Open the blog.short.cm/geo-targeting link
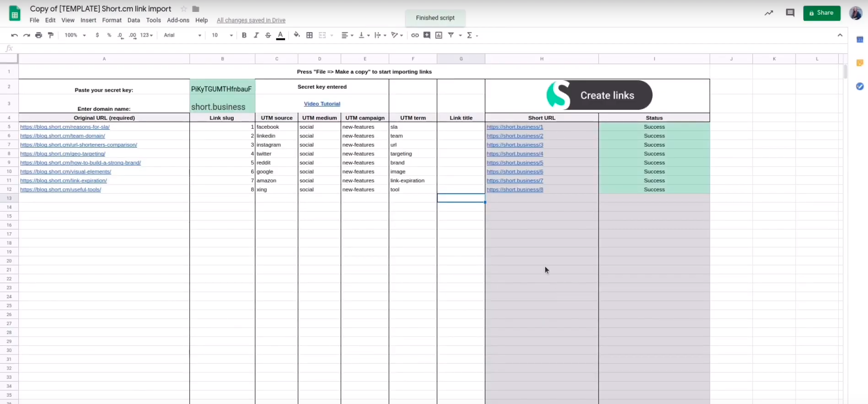The image size is (868, 404). point(63,154)
